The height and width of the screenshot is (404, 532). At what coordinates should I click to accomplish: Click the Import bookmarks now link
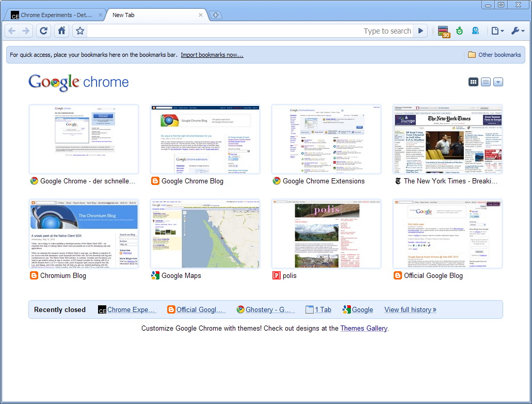coord(212,55)
